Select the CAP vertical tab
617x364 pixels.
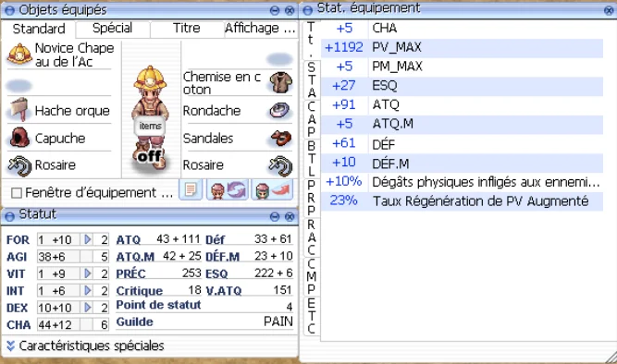pos(311,119)
